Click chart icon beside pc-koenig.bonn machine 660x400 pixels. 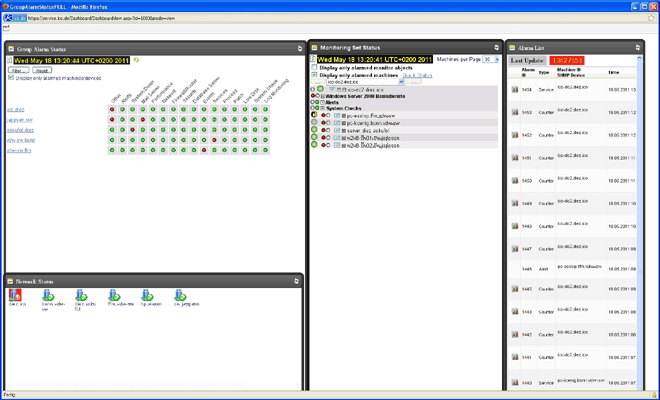[x=337, y=123]
